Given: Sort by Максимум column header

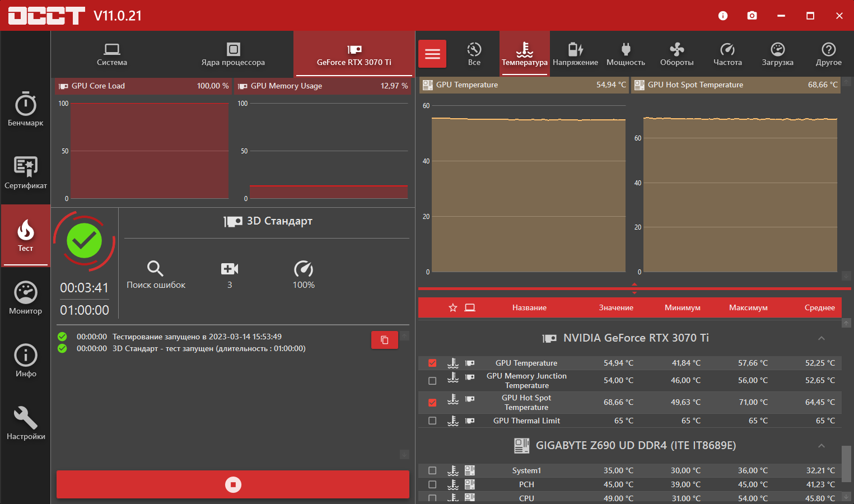Looking at the screenshot, I should pyautogui.click(x=748, y=308).
